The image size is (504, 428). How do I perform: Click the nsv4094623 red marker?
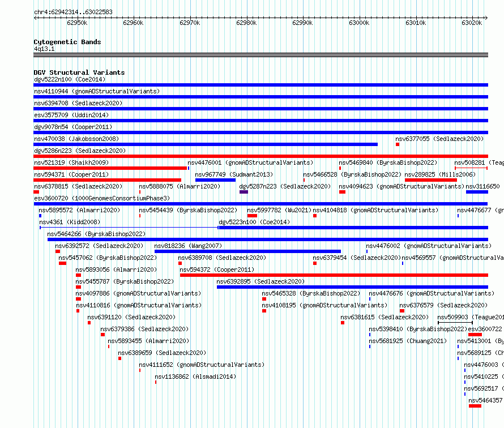342,192
